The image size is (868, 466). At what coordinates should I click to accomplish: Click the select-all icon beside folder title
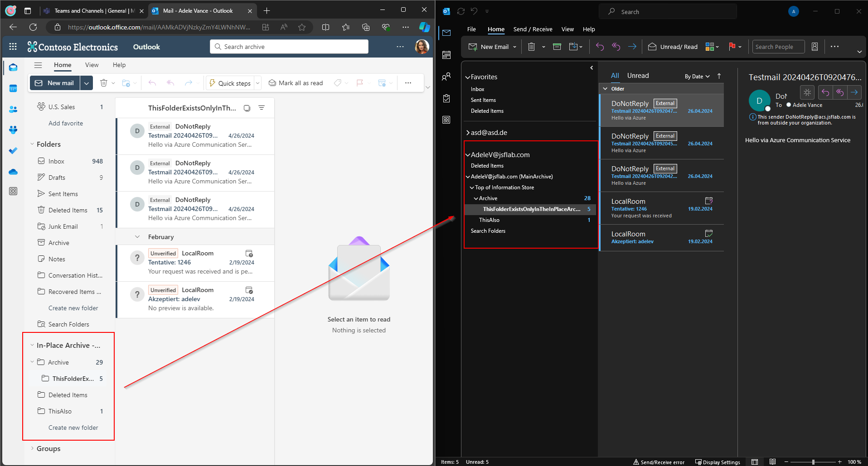point(247,108)
